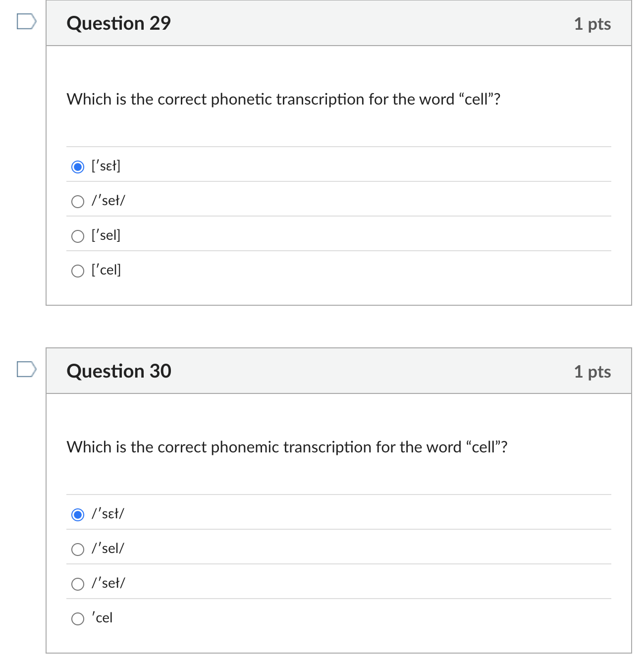
Task: Select the /'sel/ option in Question 30
Action: tap(78, 550)
